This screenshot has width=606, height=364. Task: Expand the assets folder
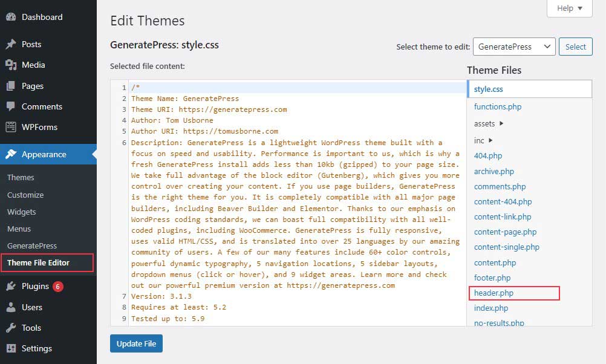[501, 124]
